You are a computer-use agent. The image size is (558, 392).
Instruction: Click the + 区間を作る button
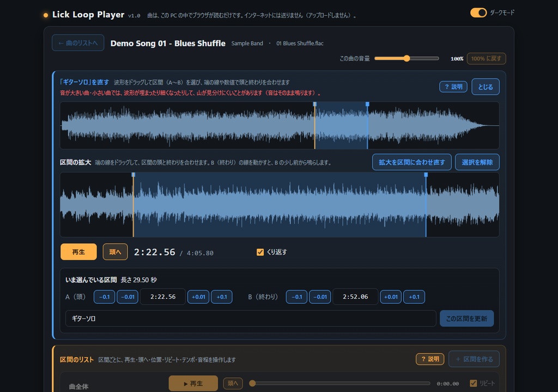(474, 359)
